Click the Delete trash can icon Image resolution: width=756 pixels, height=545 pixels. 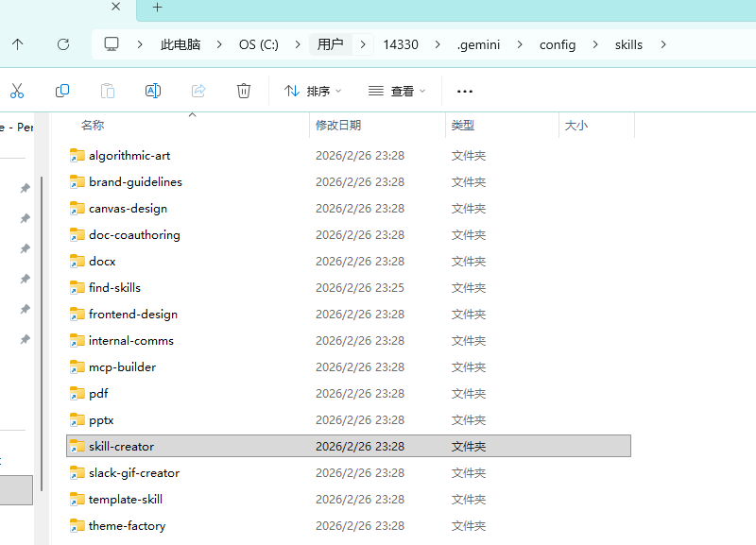pyautogui.click(x=244, y=91)
